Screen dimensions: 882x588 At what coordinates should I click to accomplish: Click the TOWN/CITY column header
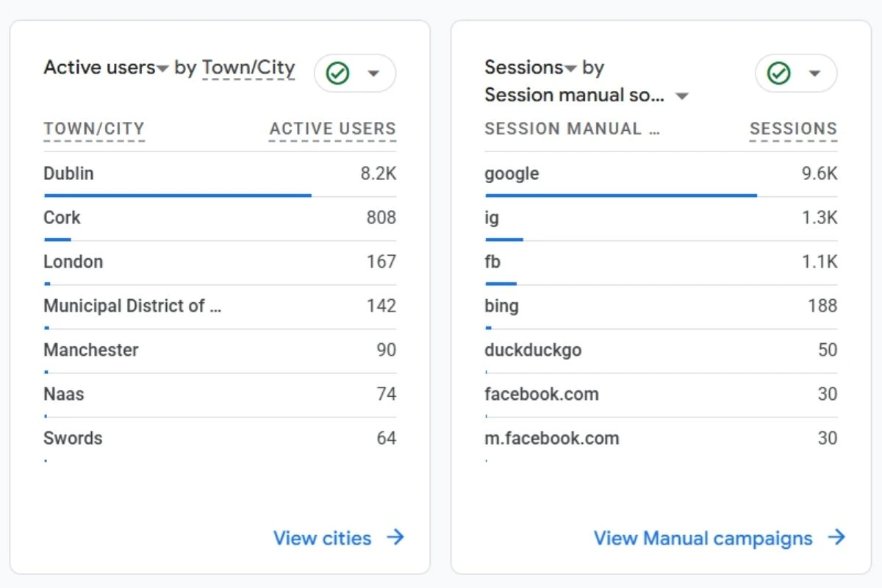click(94, 129)
